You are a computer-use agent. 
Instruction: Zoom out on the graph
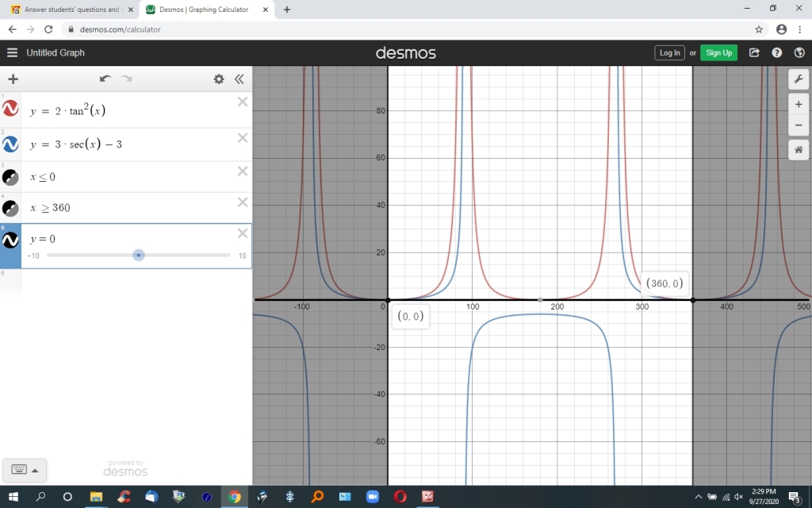[799, 125]
